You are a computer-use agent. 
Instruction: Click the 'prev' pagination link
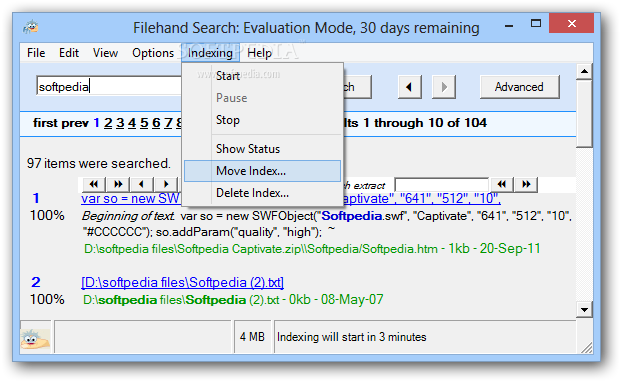coord(75,124)
